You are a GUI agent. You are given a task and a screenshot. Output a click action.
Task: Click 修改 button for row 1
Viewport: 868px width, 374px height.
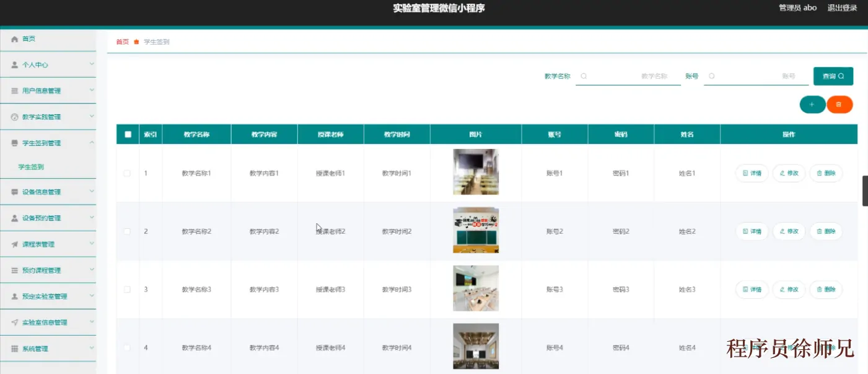(789, 174)
